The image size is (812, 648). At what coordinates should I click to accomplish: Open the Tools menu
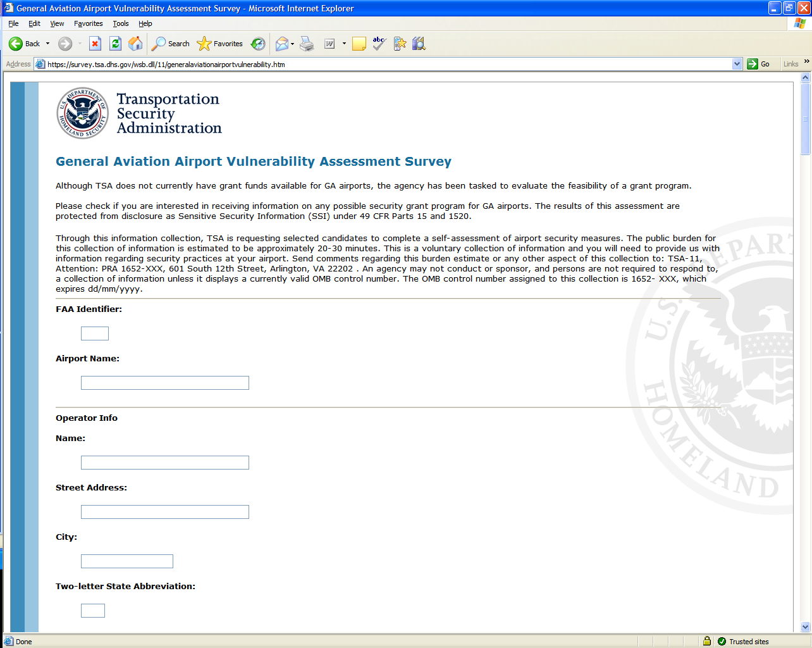121,23
